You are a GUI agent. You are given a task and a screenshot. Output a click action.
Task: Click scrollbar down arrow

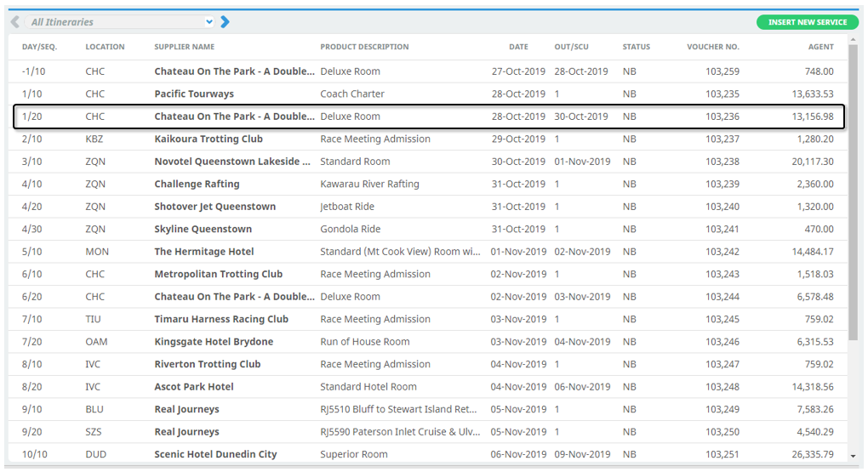853,457
